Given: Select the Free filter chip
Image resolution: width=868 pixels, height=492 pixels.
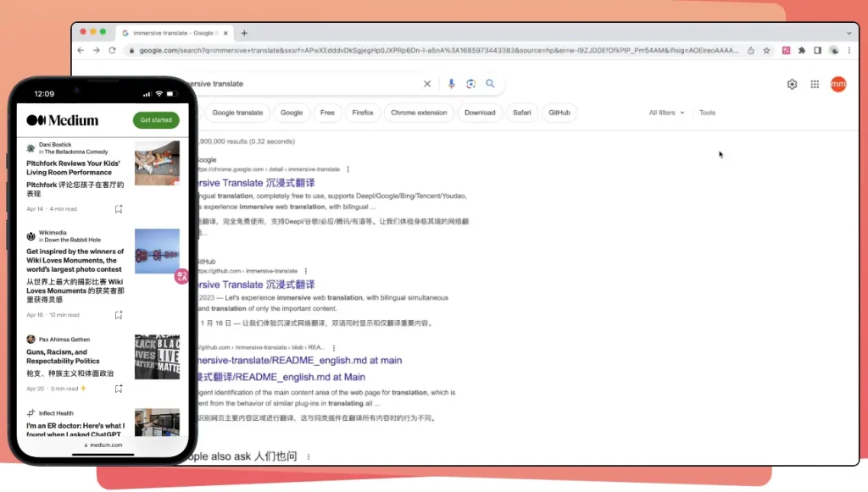Looking at the screenshot, I should click(327, 113).
